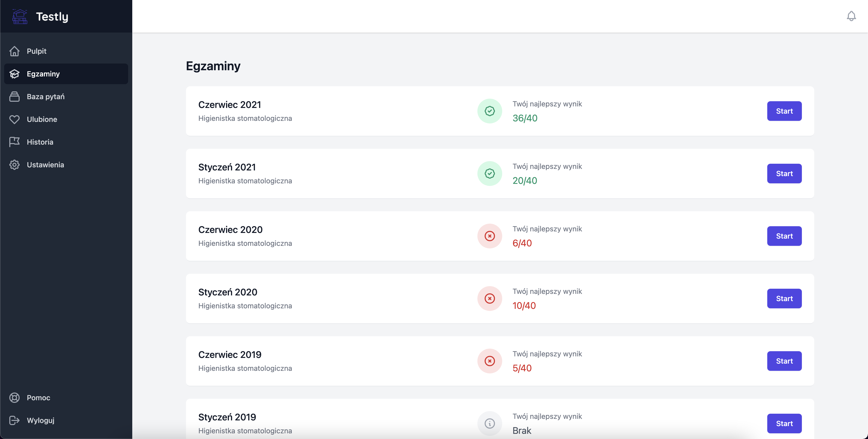Click the Styczeń 2020 exam title

tap(227, 292)
